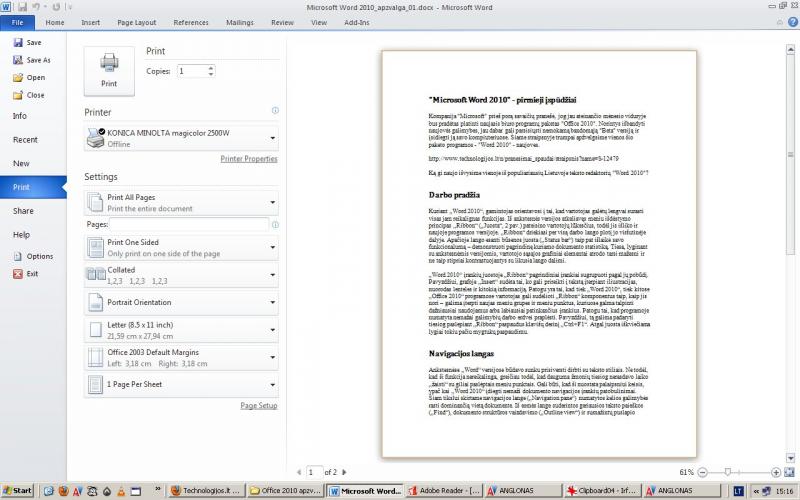Click the LT language indicator in tray

(x=738, y=491)
